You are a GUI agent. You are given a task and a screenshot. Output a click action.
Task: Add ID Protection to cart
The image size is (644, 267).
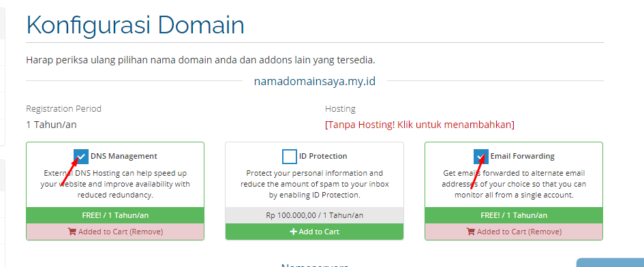[x=315, y=232]
